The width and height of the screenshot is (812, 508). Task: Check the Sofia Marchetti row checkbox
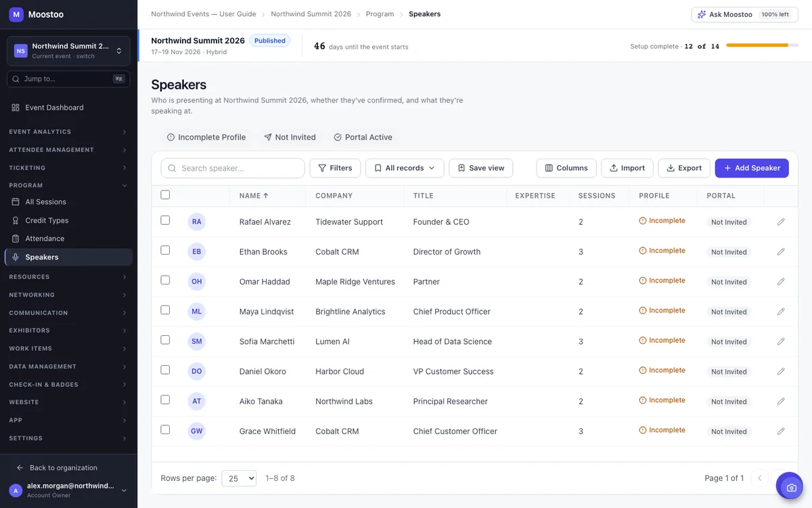pos(165,339)
